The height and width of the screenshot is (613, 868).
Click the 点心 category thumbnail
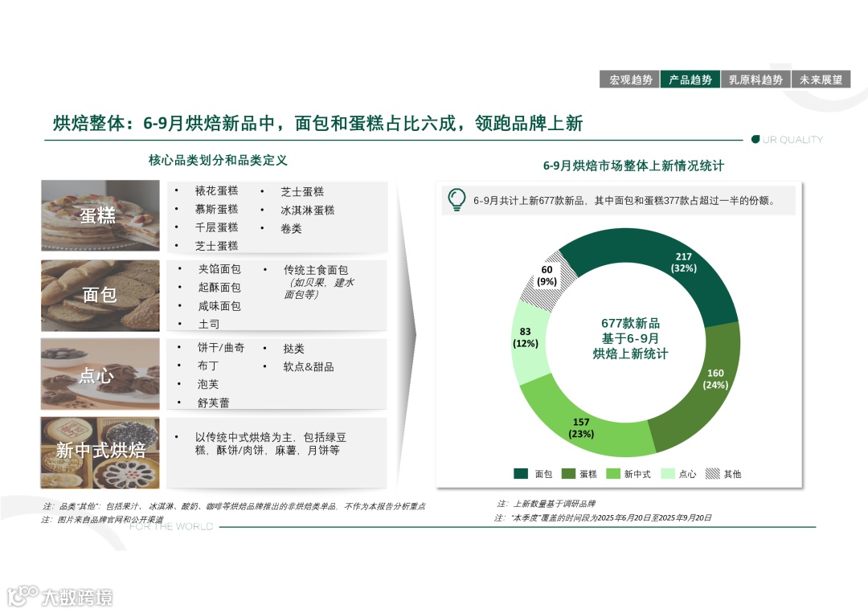click(100, 374)
